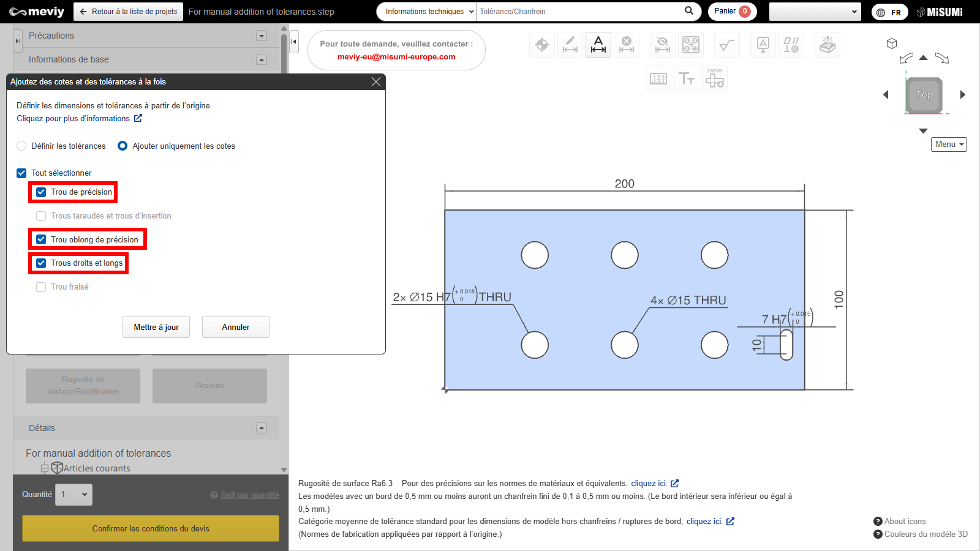Viewport: 980px width, 551px height.
Task: Uncheck the Trou de précision checkbox
Action: click(x=41, y=192)
